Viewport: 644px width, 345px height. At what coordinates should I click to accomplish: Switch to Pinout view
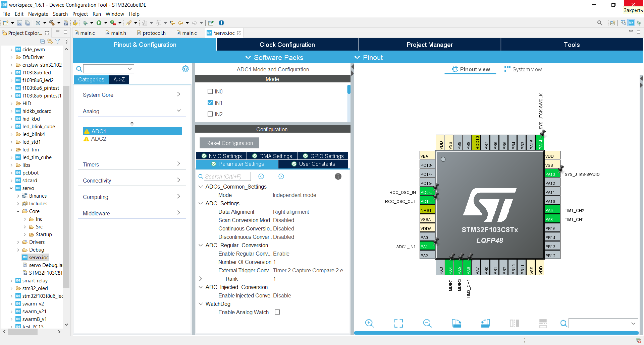pos(471,69)
